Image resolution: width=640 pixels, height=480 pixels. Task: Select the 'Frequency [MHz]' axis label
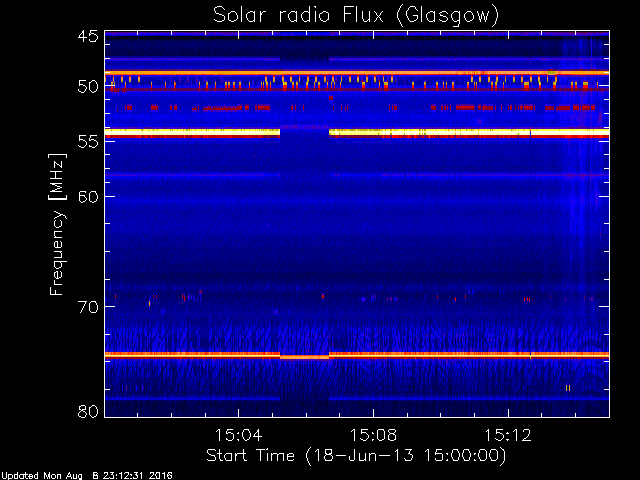[x=57, y=224]
